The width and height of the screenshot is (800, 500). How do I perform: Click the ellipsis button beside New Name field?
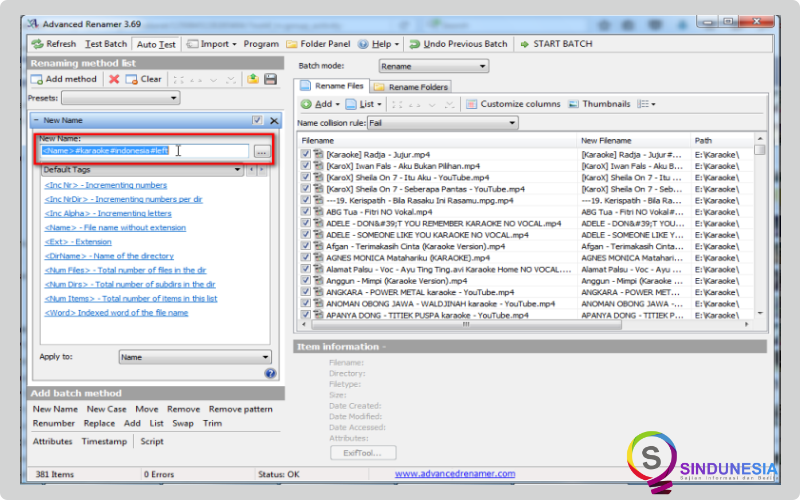(262, 152)
